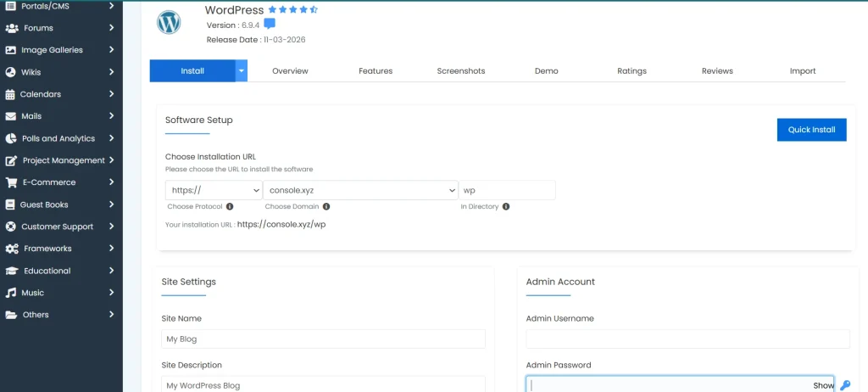Click the E-Commerce cart icon
This screenshot has width=868, height=392.
coord(10,182)
